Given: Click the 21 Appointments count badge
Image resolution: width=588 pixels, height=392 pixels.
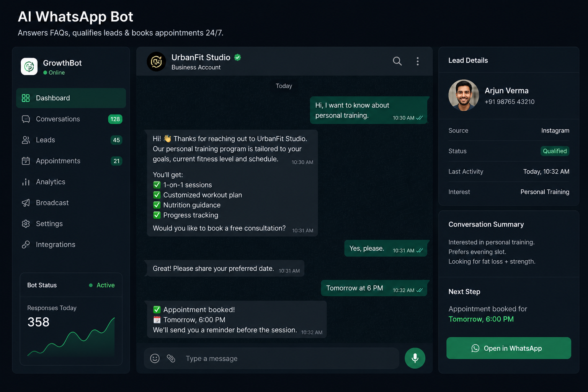Looking at the screenshot, I should point(116,161).
